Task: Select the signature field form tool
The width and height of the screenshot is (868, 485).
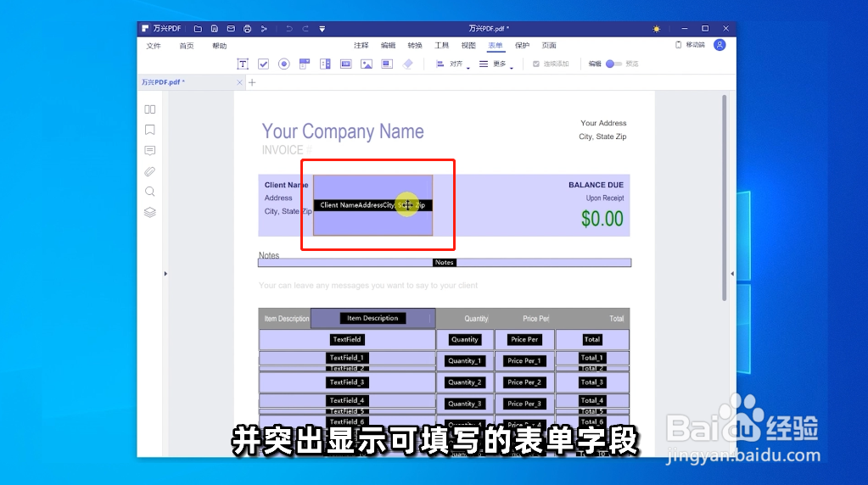Action: pos(387,64)
